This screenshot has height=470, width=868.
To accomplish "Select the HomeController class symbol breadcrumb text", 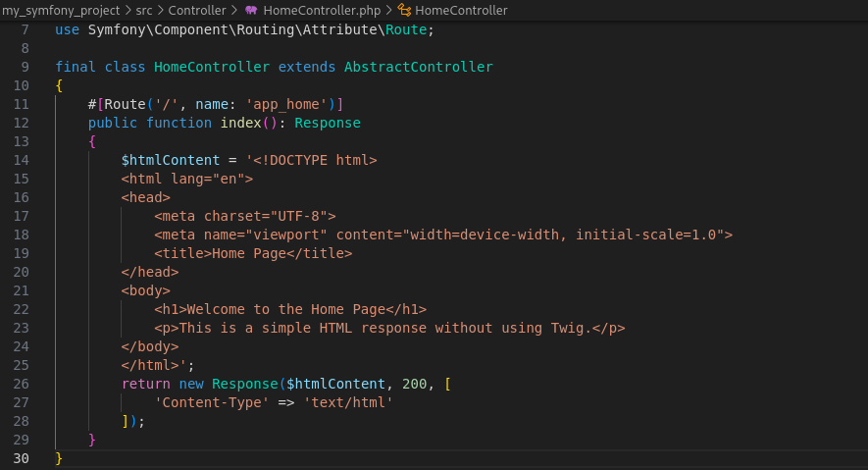I will (461, 10).
